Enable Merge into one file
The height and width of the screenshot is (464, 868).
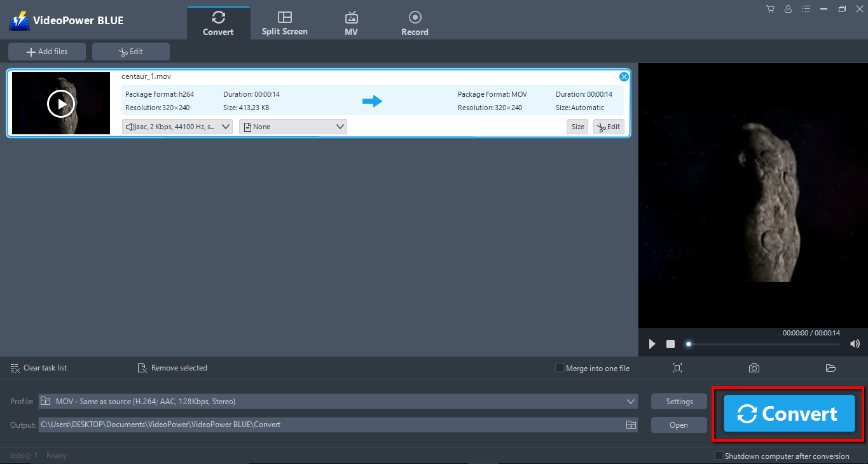[559, 368]
